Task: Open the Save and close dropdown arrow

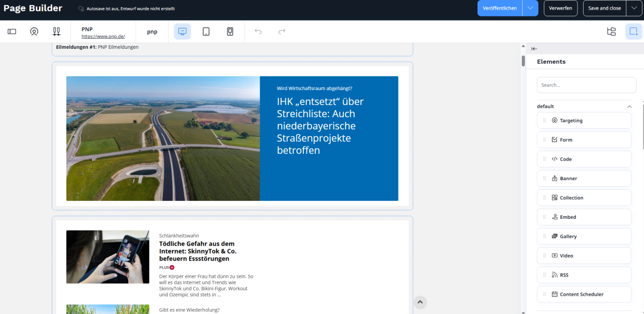Action: coord(633,8)
